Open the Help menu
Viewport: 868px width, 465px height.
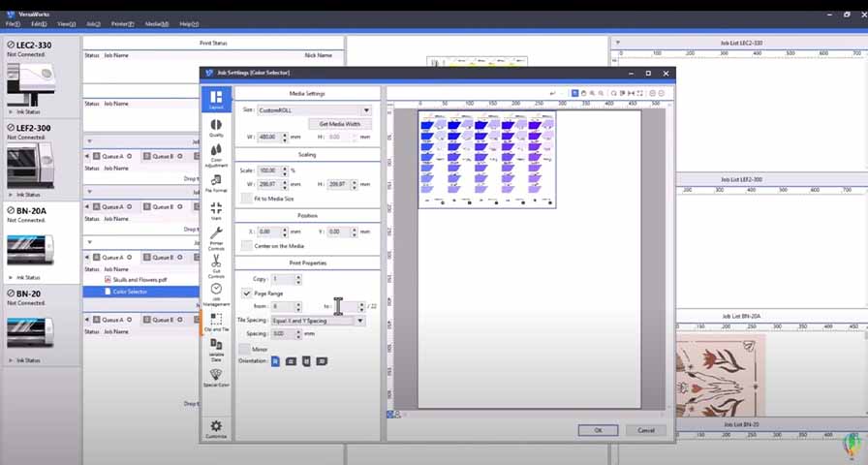pyautogui.click(x=189, y=24)
